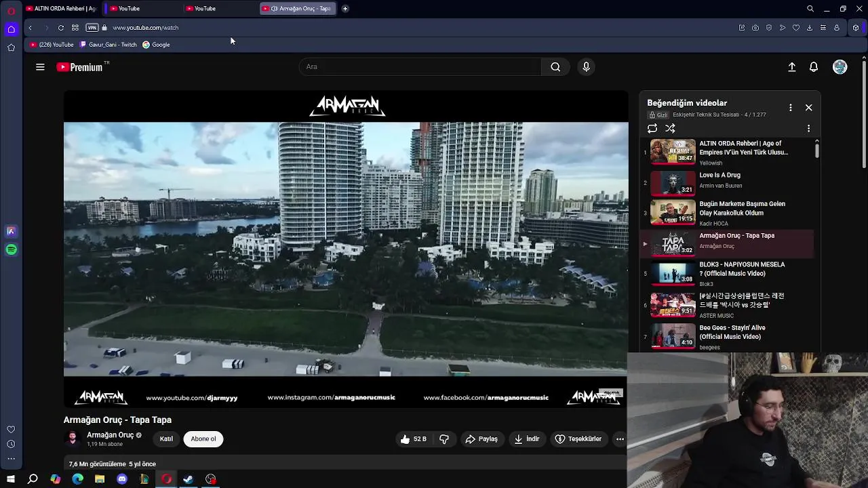Close the Beğendiğim videolar playlist panel

808,108
